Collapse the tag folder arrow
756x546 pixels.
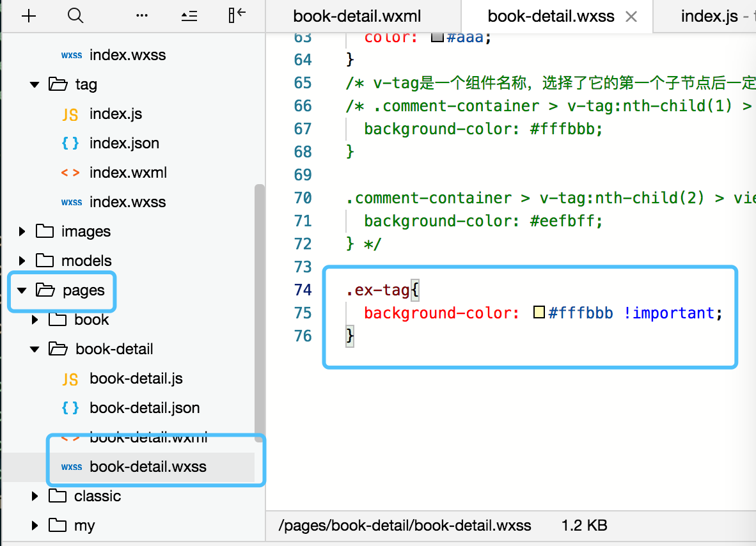(35, 84)
